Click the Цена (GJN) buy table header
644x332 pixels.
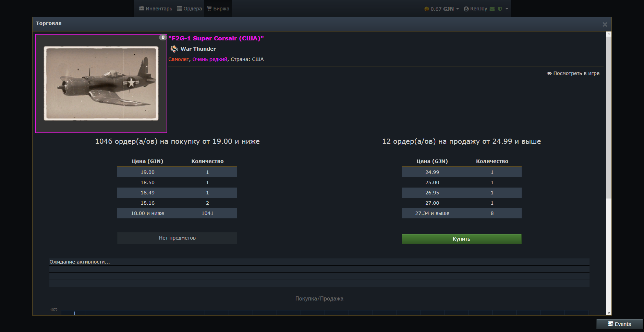click(147, 161)
